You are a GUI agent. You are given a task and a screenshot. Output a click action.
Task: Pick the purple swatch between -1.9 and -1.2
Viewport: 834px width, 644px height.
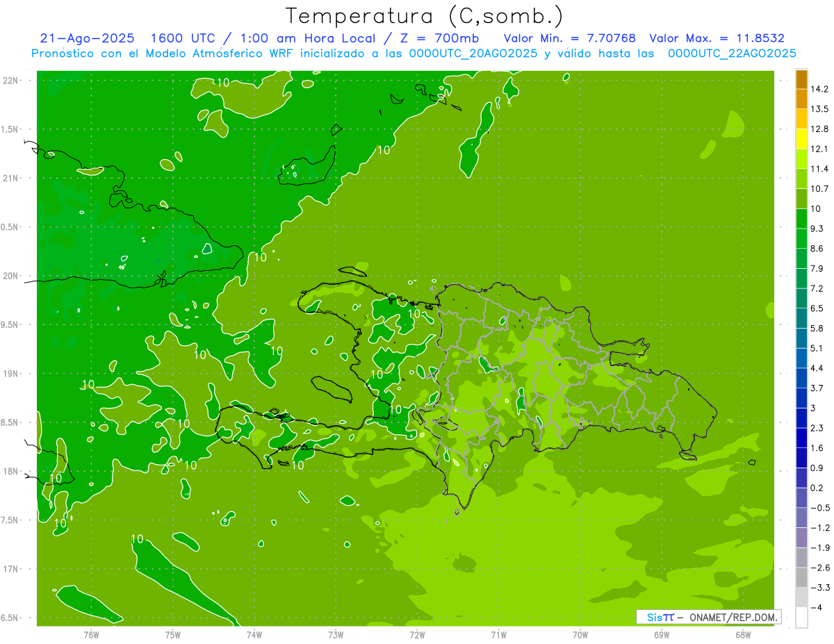pos(801,538)
